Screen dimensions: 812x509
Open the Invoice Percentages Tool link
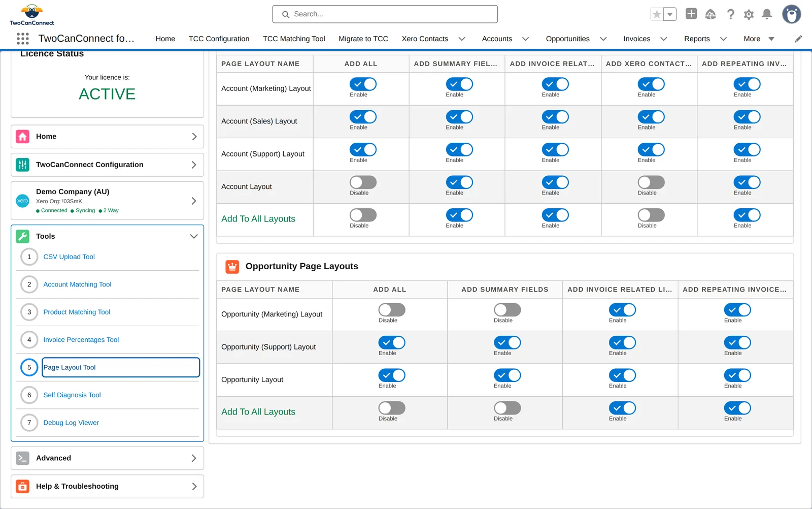click(x=81, y=340)
